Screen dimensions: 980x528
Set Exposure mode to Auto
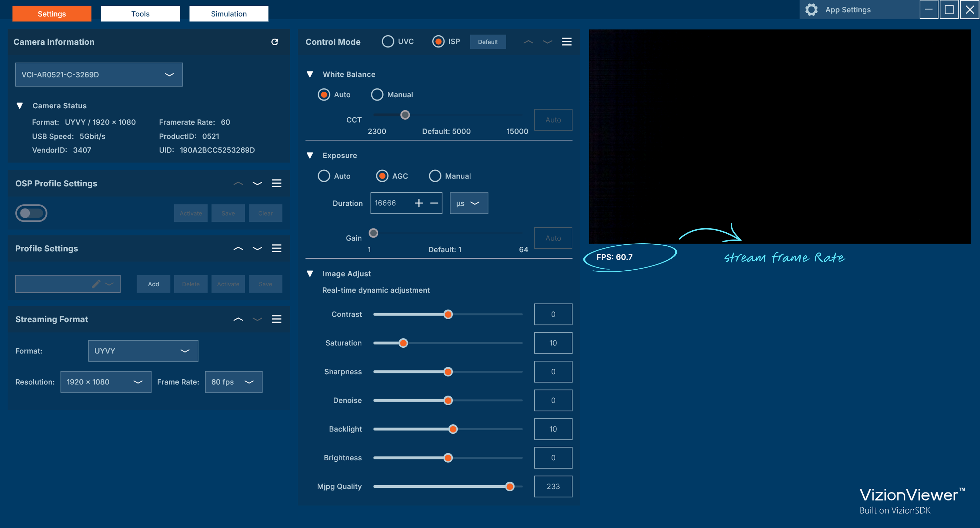click(324, 176)
